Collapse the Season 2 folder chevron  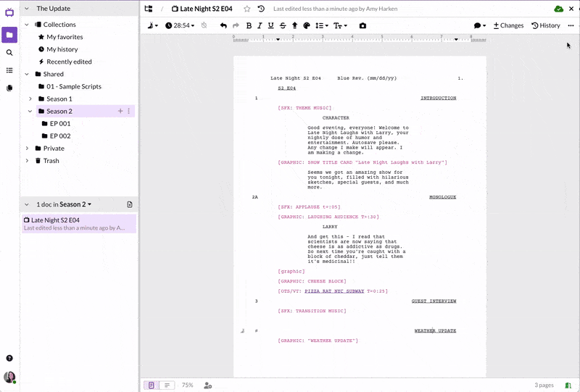[30, 112]
